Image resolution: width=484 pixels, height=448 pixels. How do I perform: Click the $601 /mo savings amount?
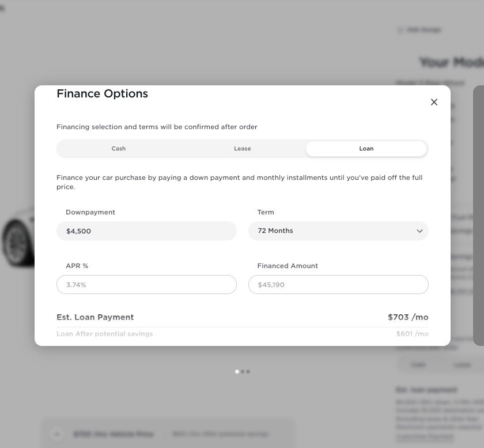(x=412, y=334)
